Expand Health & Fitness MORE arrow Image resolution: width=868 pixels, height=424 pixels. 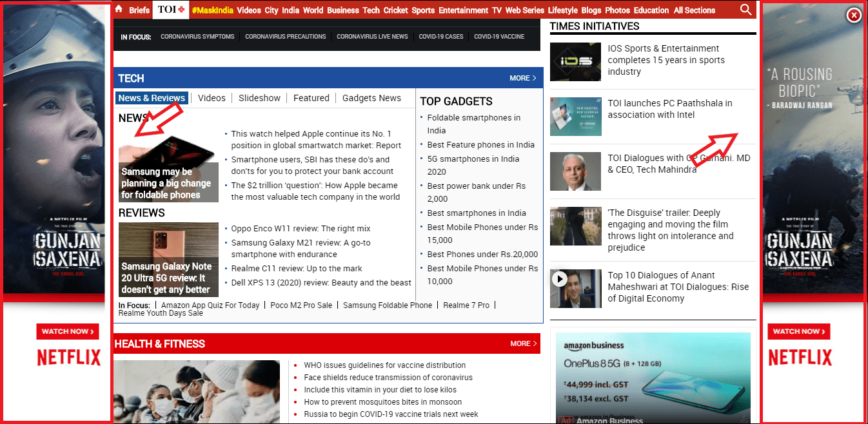(522, 343)
